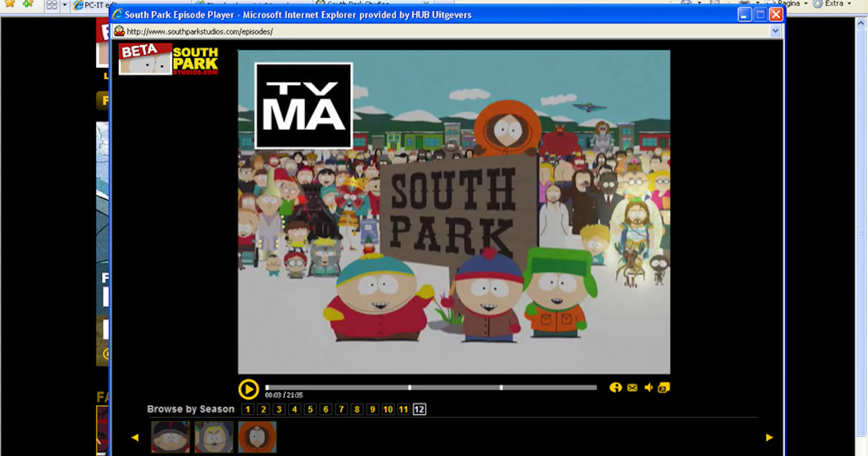Switch to the PC-IT tab in background IE
The height and width of the screenshot is (456, 868).
point(95,5)
